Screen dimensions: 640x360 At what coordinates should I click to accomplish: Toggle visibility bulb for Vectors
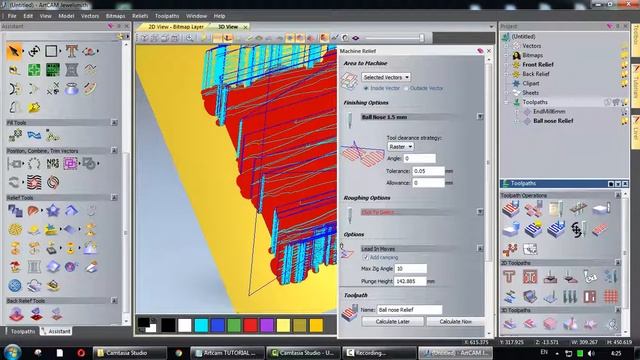click(x=624, y=46)
